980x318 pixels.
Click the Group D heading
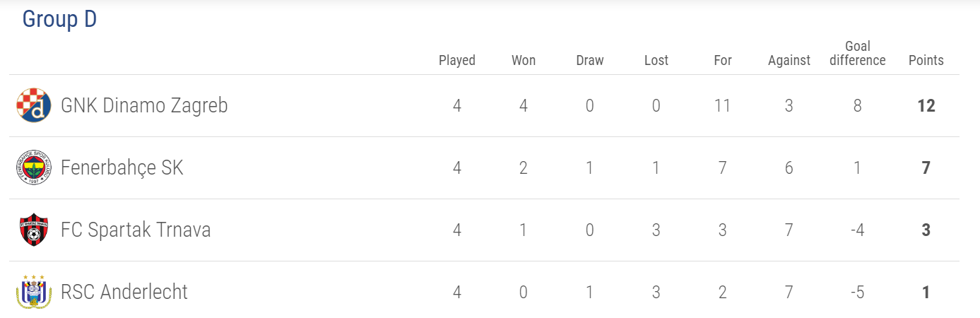click(x=59, y=19)
